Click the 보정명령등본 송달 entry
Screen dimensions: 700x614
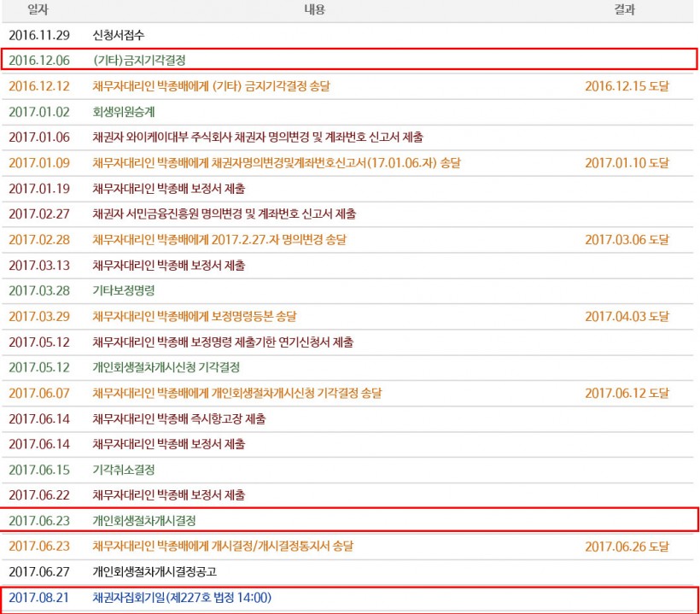195,317
